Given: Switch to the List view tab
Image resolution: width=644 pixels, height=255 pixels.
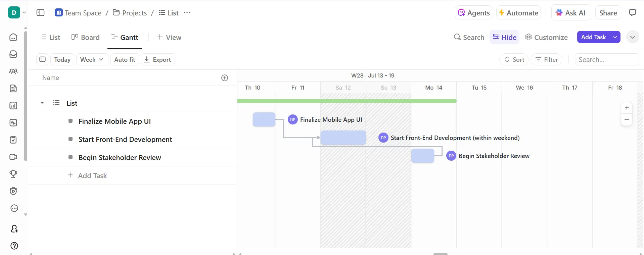Looking at the screenshot, I should (x=50, y=37).
